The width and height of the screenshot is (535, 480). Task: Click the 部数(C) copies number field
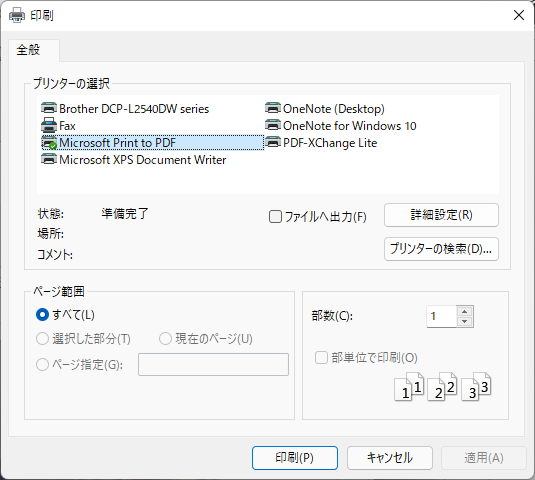point(442,316)
